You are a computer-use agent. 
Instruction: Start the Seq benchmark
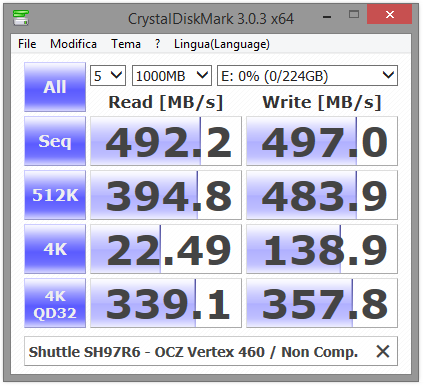click(x=55, y=141)
